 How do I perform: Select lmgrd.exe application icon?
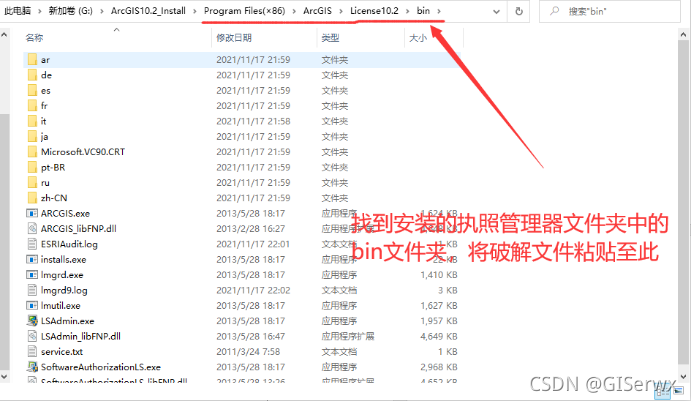tap(32, 275)
